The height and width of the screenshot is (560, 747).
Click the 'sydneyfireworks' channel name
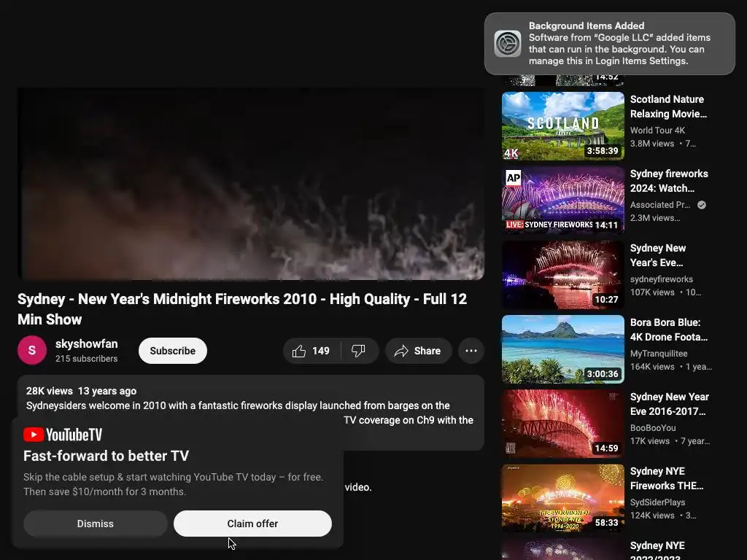click(x=661, y=279)
